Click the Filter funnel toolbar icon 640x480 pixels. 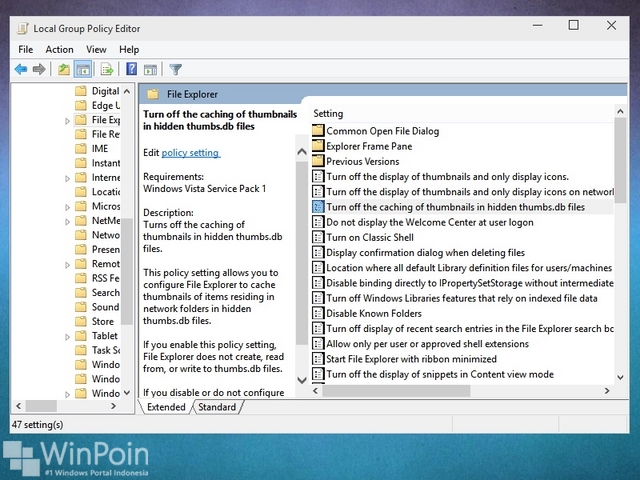[x=176, y=69]
